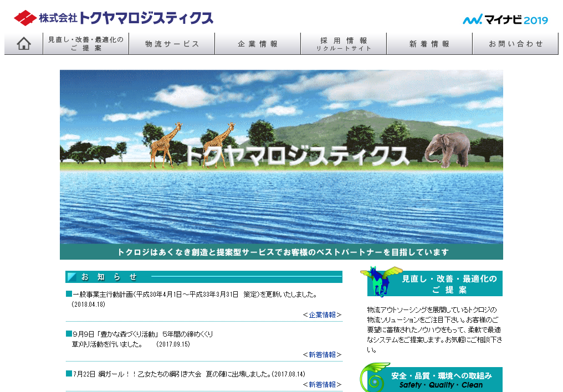The image size is (563, 392).
Task: Follow the <新着情報> link for the 草刈り activity news
Action: click(x=323, y=354)
